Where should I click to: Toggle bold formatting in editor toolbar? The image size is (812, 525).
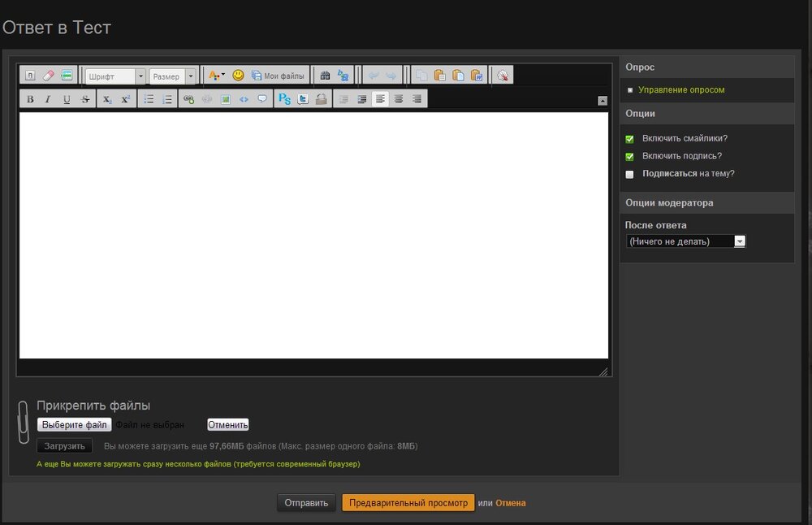pyautogui.click(x=30, y=99)
